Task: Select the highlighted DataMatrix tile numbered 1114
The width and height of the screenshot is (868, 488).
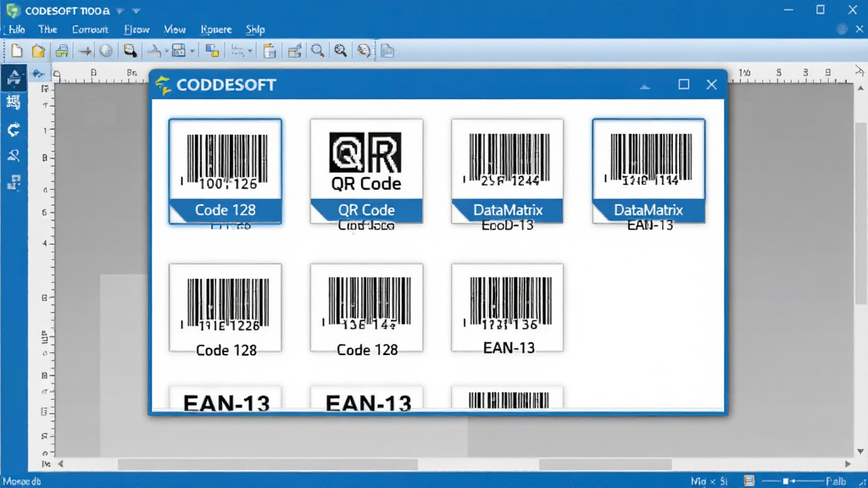Action: tap(648, 171)
